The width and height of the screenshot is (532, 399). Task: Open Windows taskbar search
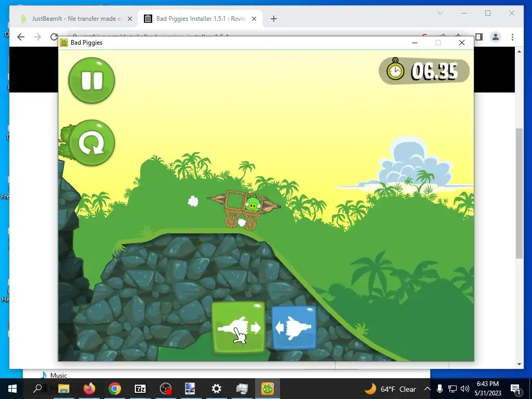point(38,389)
